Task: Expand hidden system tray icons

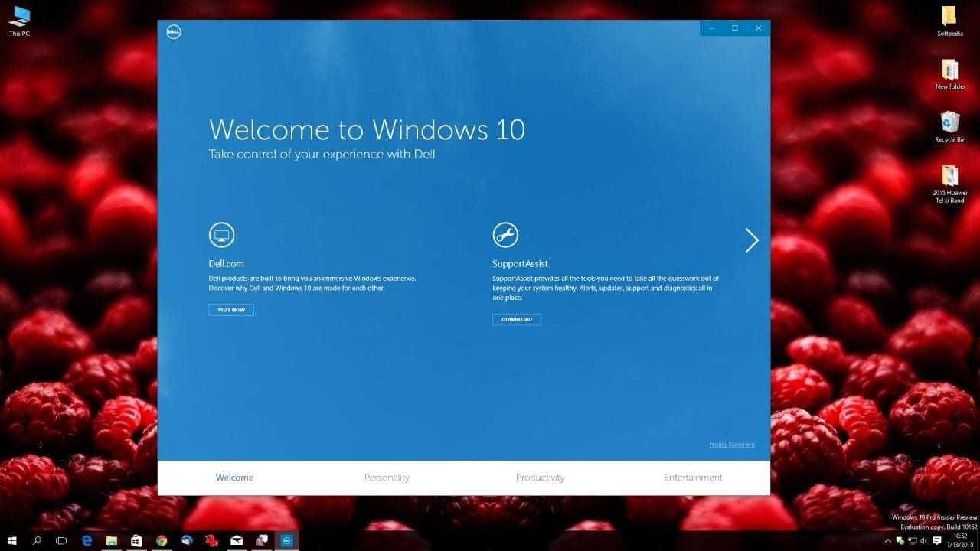Action: coord(888,541)
